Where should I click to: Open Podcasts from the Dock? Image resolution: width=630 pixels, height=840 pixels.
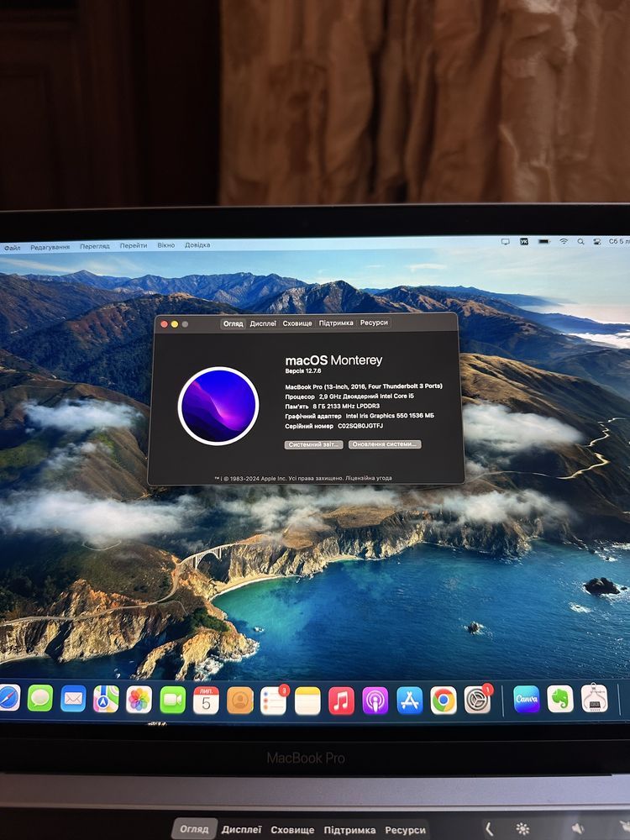(x=375, y=701)
